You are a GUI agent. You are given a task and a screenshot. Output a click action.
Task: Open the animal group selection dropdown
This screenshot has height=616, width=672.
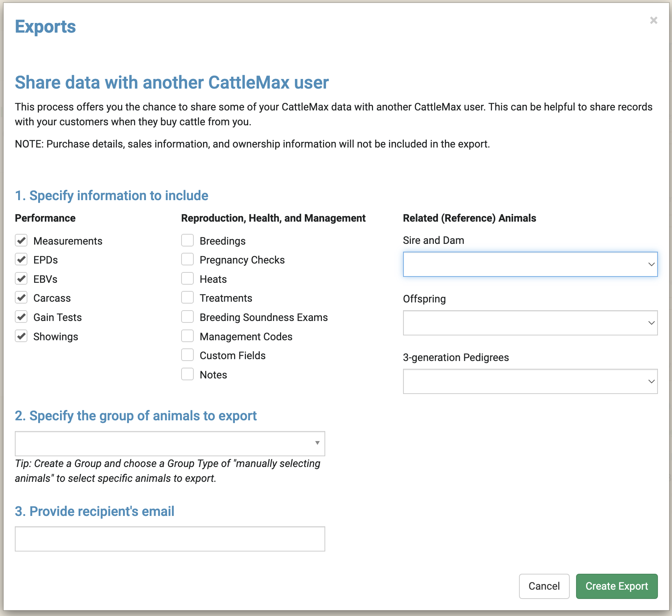(169, 444)
